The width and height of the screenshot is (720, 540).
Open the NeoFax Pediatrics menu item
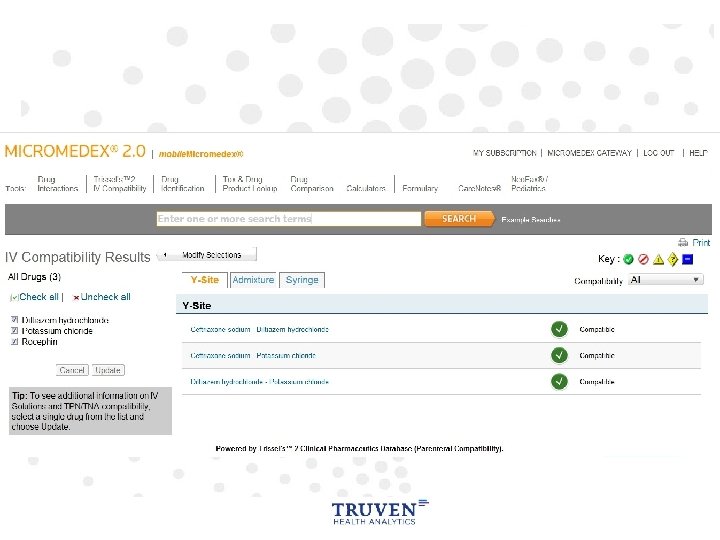(x=529, y=184)
